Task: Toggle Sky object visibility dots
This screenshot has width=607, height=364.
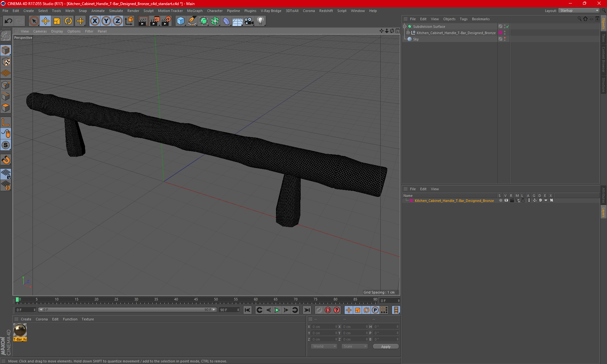Action: pyautogui.click(x=505, y=39)
